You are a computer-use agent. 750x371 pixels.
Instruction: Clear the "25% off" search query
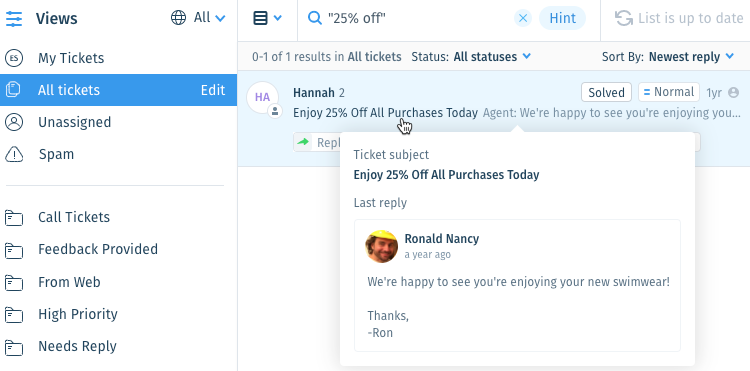click(x=523, y=18)
